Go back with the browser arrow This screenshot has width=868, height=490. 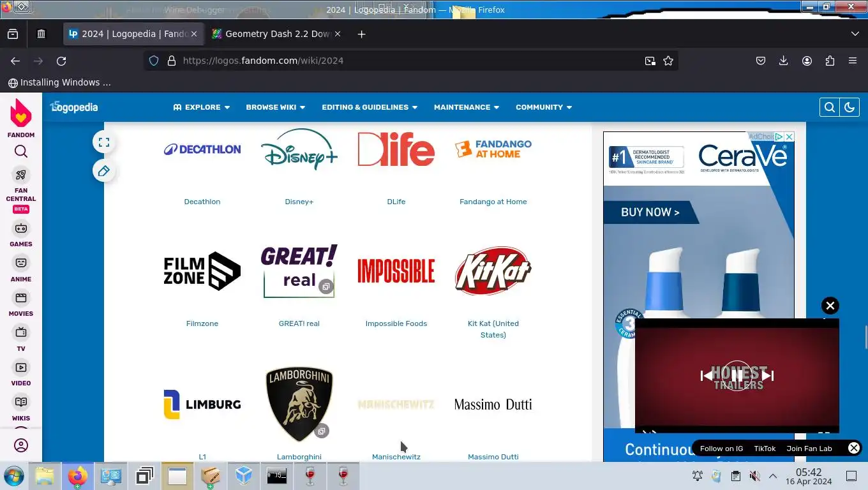[15, 61]
